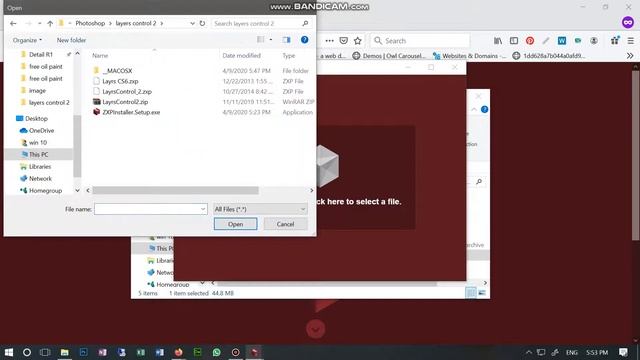
Task: Go back in the Open dialog
Action: tap(13, 24)
